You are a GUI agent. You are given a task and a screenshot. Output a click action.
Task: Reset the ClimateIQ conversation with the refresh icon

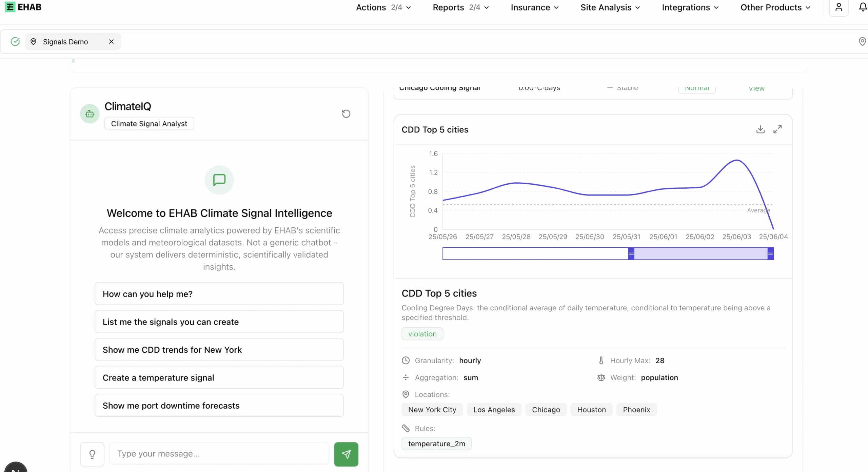[346, 113]
